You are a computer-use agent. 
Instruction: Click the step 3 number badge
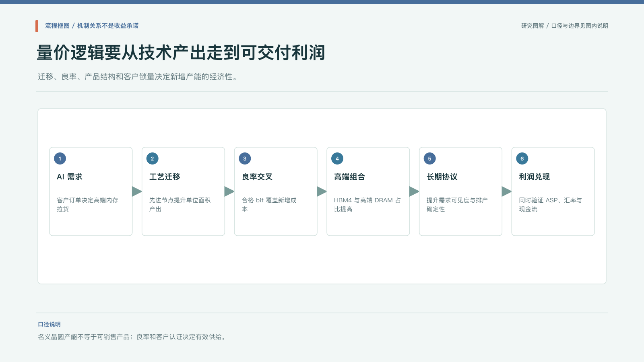(245, 158)
